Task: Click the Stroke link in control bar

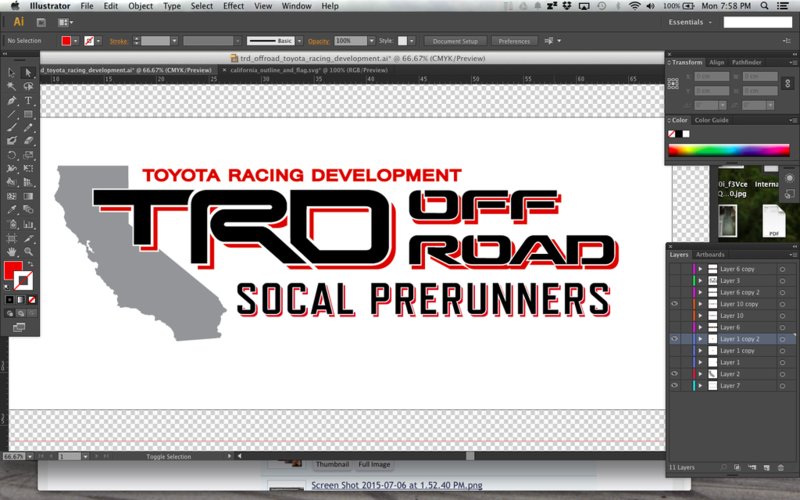Action: pyautogui.click(x=118, y=41)
